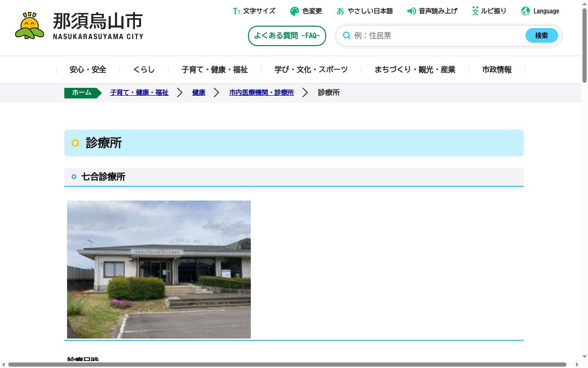Screen dimensions: 588x368
Task: Open the 安心・安全 menu
Action: [88, 70]
